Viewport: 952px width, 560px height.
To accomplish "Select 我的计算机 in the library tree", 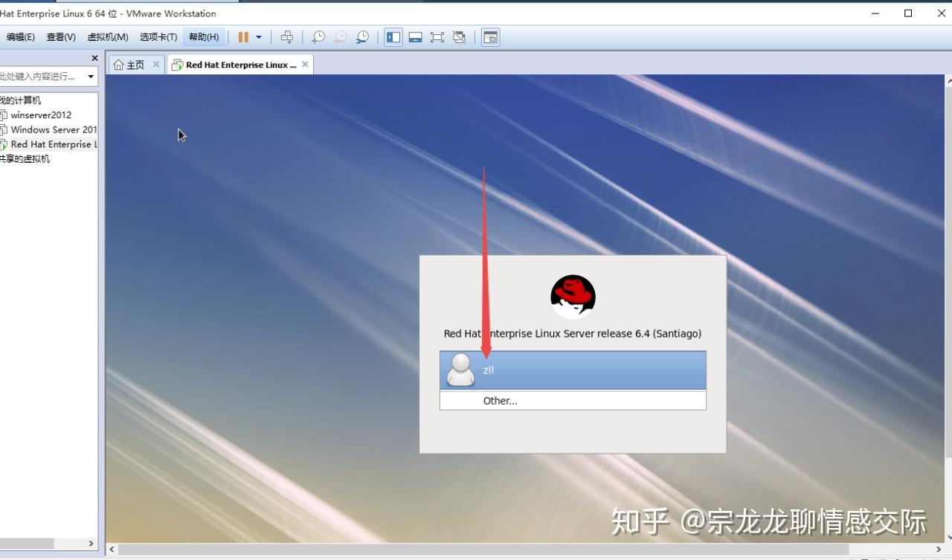I will tap(20, 100).
